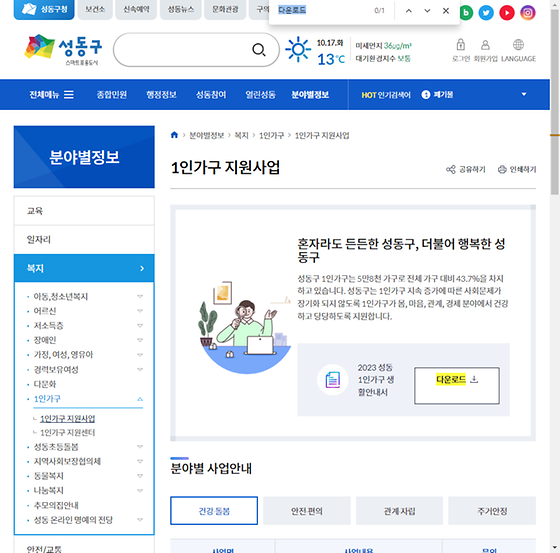Open 열린성동 main menu
The height and width of the screenshot is (553, 560).
coord(260,95)
